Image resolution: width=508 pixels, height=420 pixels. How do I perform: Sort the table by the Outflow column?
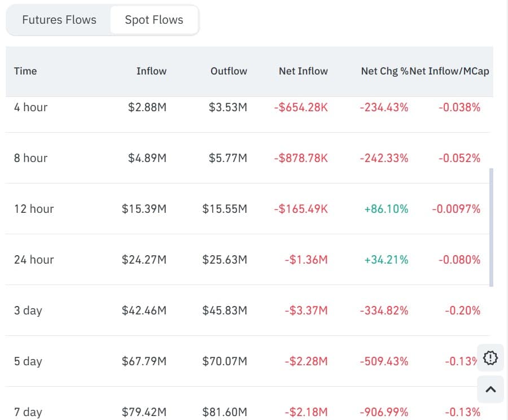pos(229,71)
